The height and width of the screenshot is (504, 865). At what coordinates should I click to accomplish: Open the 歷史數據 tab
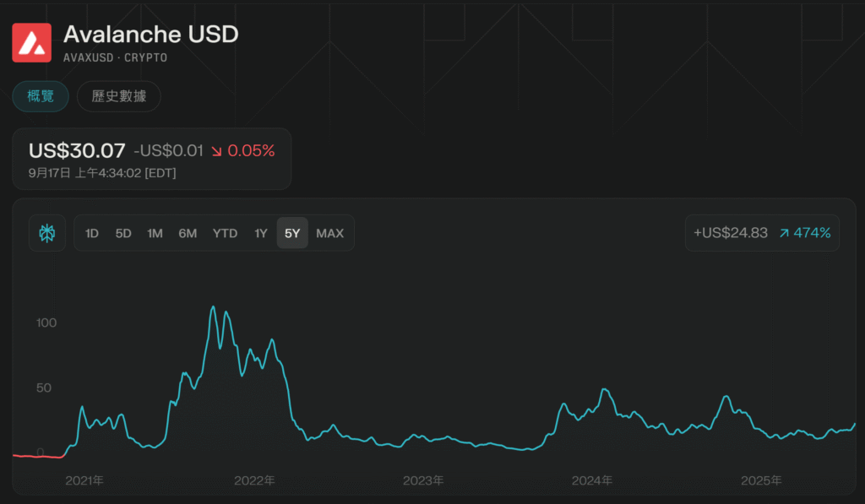[119, 96]
